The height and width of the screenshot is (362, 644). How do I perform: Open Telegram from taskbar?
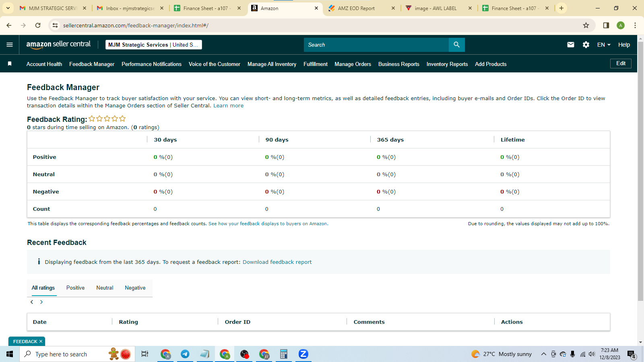(x=185, y=354)
